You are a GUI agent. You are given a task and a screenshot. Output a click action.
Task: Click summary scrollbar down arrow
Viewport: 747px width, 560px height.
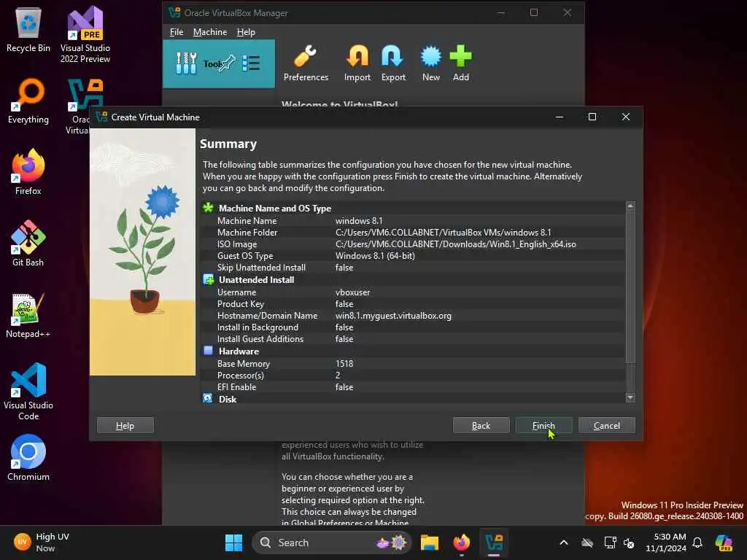point(630,397)
